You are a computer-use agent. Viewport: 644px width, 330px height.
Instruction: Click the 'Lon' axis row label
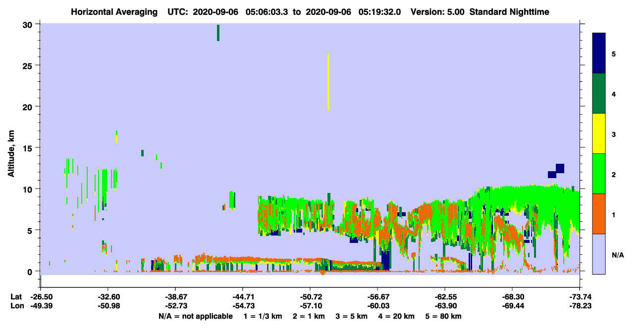click(16, 306)
